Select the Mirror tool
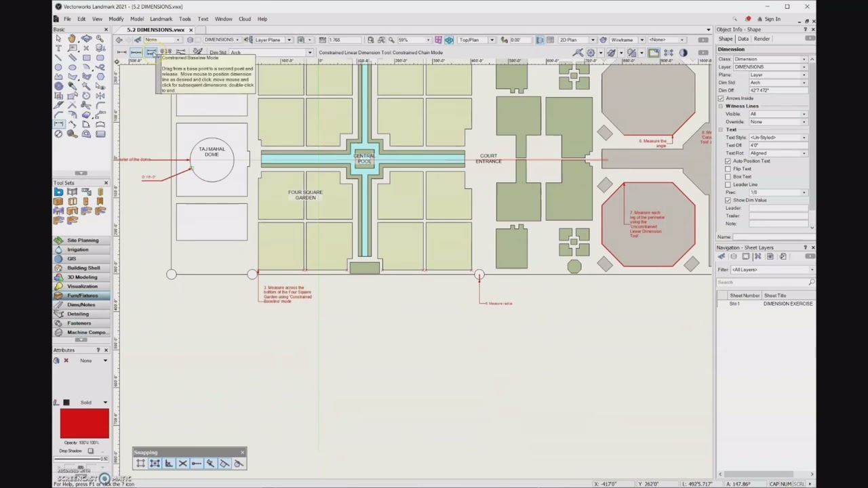 (100, 96)
